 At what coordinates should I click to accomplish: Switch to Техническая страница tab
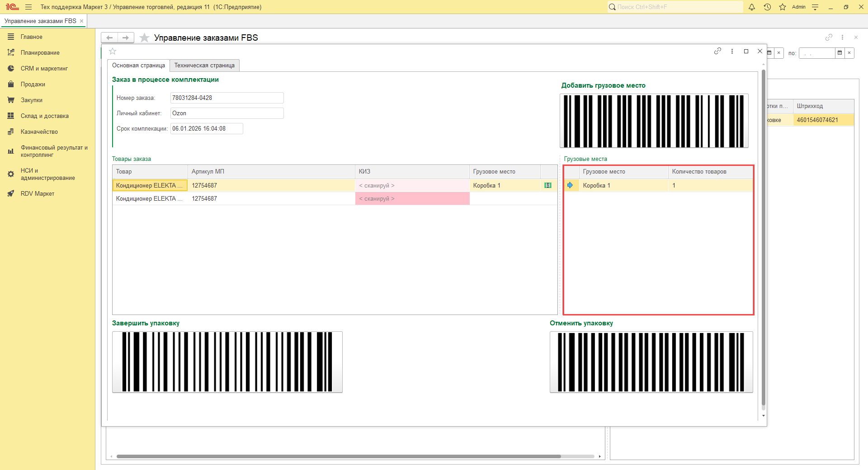(x=204, y=66)
